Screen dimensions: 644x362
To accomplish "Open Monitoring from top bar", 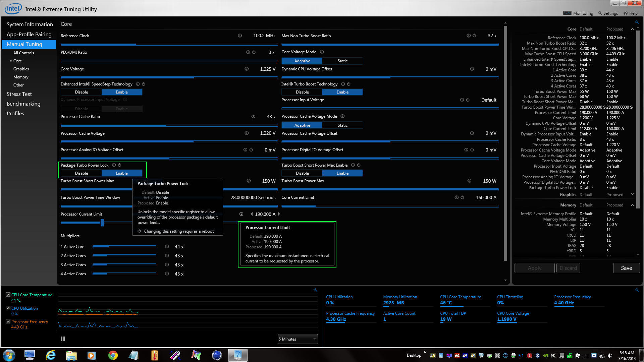I will [x=578, y=13].
